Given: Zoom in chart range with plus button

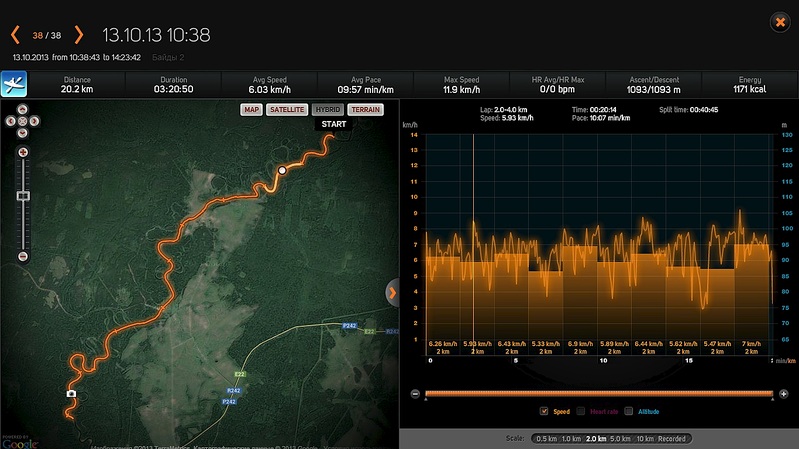Looking at the screenshot, I should (x=784, y=394).
